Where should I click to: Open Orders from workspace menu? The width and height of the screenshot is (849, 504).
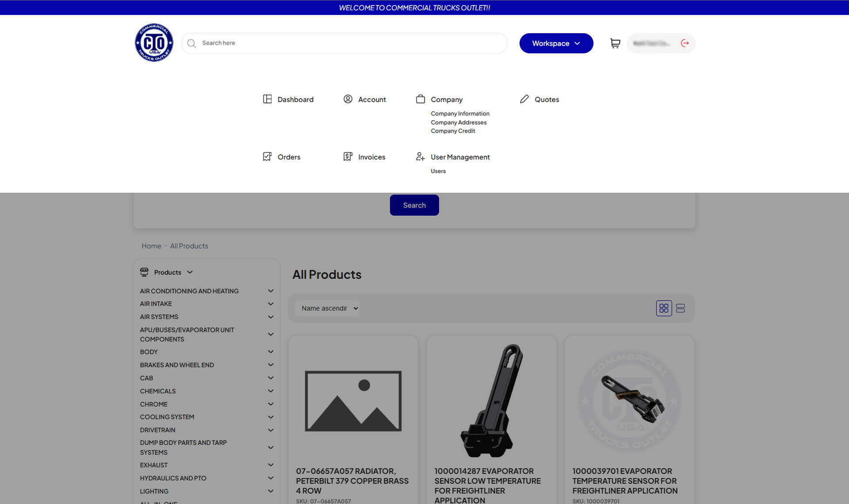coord(289,157)
